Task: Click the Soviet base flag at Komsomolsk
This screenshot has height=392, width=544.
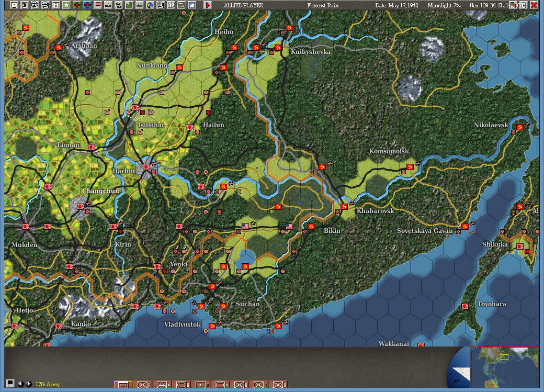Action: coord(410,167)
